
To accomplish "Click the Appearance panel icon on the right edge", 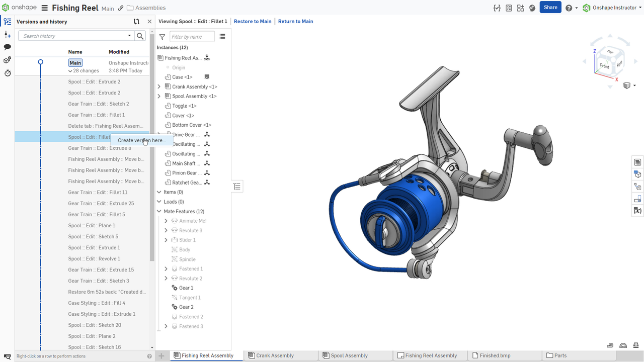I will point(637,174).
